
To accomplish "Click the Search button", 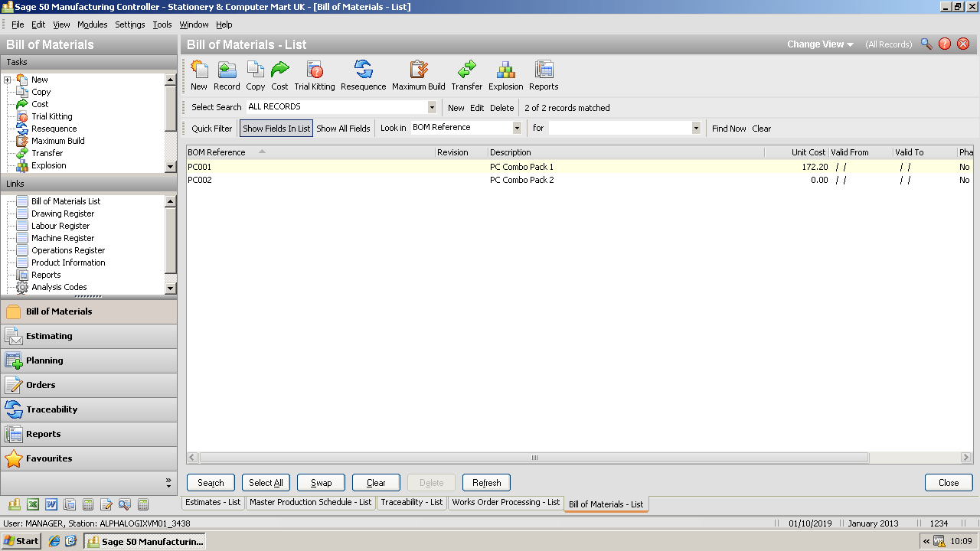I will pos(211,483).
